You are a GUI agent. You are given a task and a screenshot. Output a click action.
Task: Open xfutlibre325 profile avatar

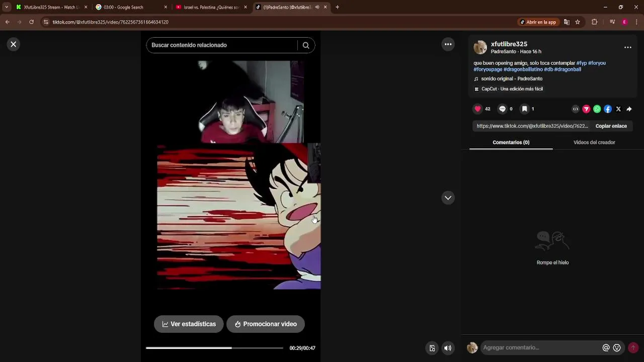[480, 47]
